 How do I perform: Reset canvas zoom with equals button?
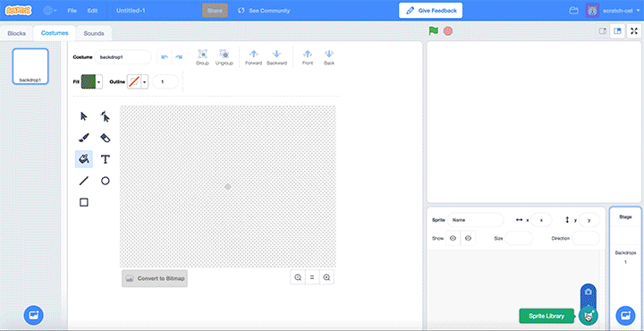click(312, 277)
